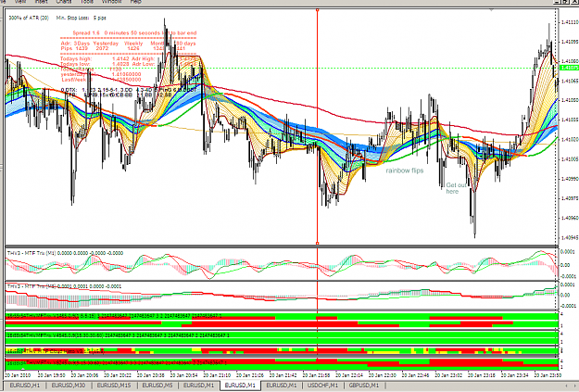Open the USDCHF,M1 chart tab
The width and height of the screenshot is (579, 392).
click(x=322, y=386)
